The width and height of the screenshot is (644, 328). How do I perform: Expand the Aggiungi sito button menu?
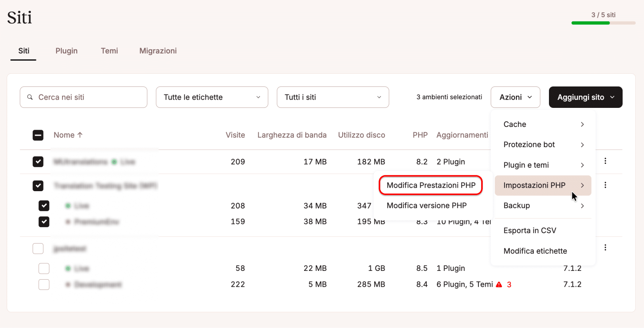[585, 97]
